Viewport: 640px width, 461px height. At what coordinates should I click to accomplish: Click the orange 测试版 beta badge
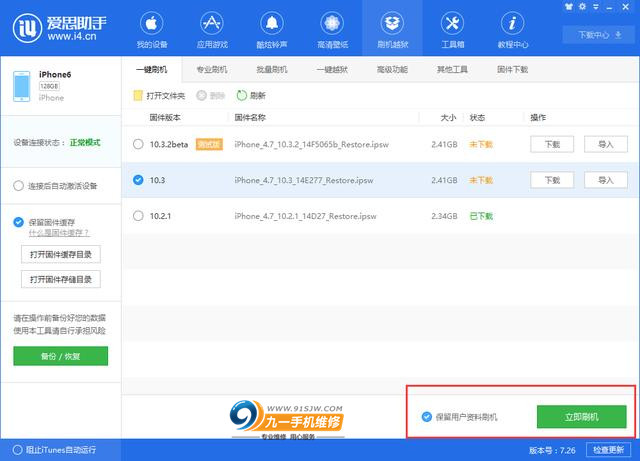(209, 144)
